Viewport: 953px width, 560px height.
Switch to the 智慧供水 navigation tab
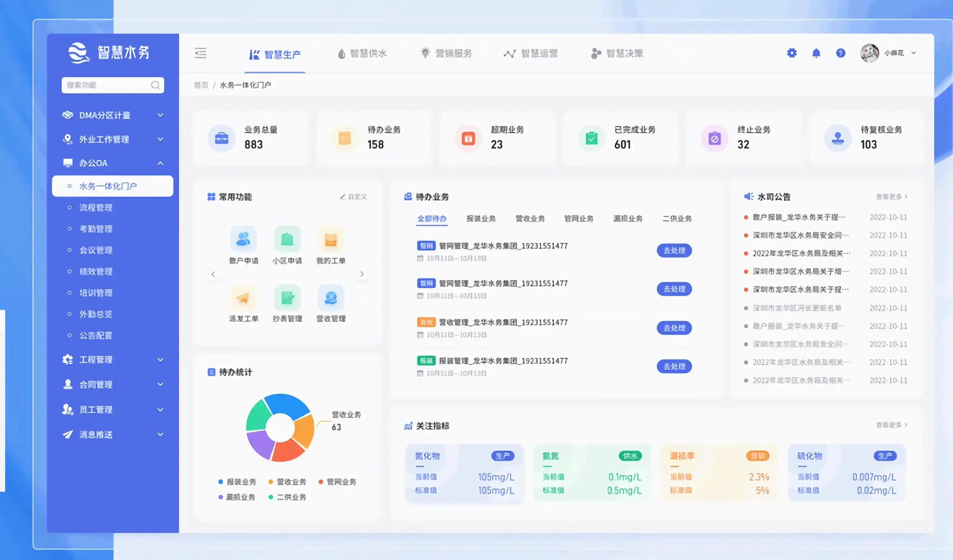[362, 53]
